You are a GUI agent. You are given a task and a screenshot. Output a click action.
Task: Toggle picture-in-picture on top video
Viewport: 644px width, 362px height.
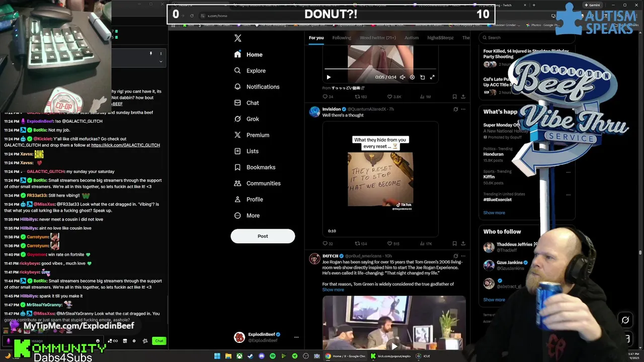(x=422, y=77)
